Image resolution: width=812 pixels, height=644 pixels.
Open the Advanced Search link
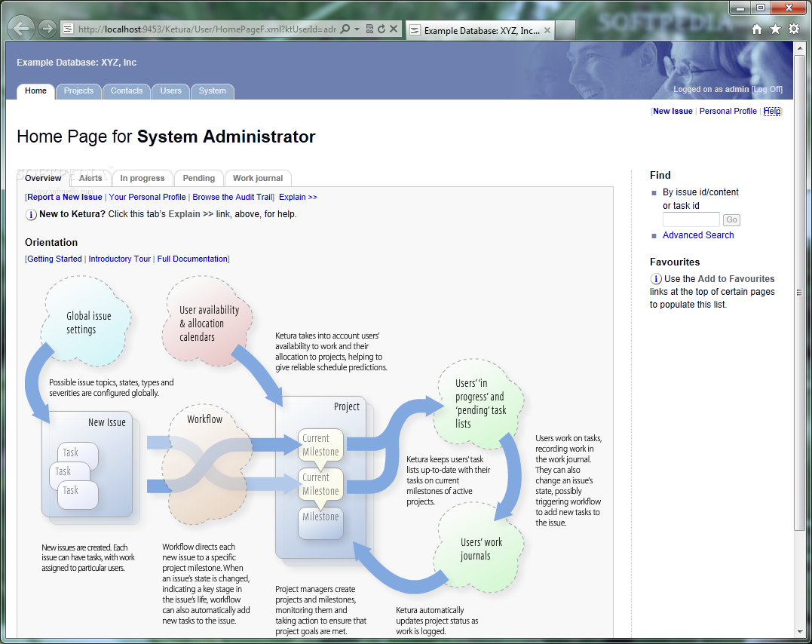coord(698,235)
